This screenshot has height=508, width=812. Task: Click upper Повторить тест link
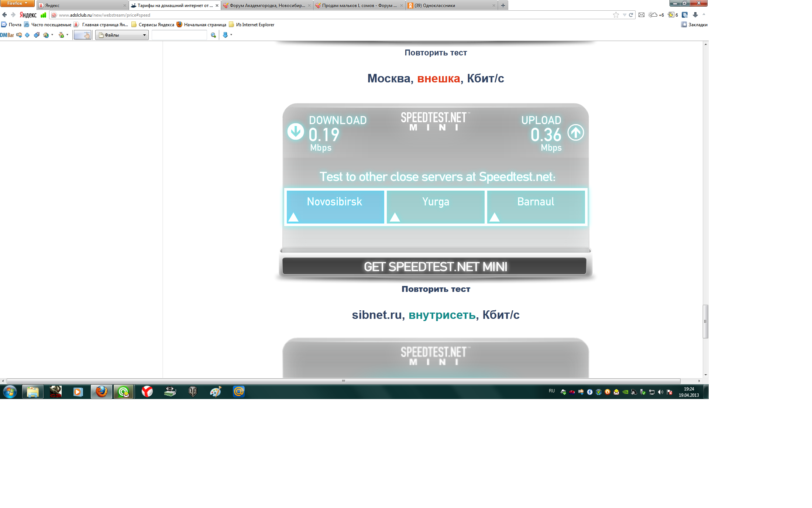point(436,52)
